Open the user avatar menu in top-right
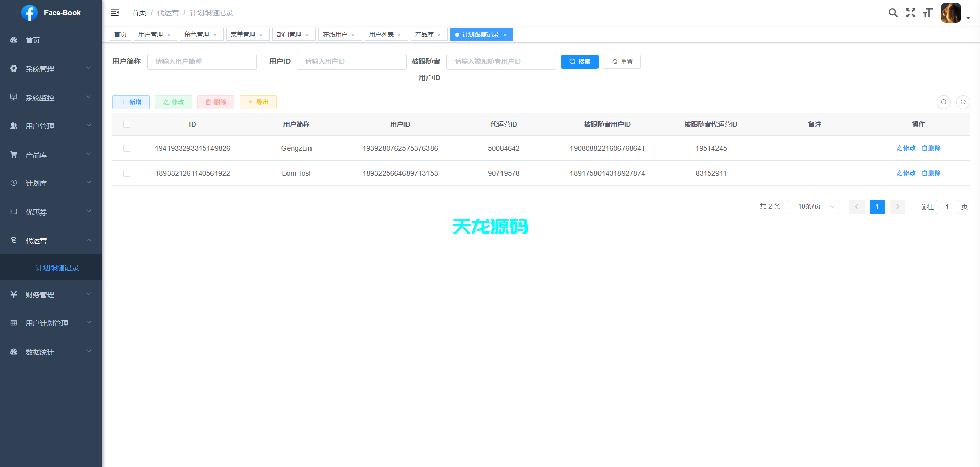This screenshot has height=467, width=980. [950, 13]
